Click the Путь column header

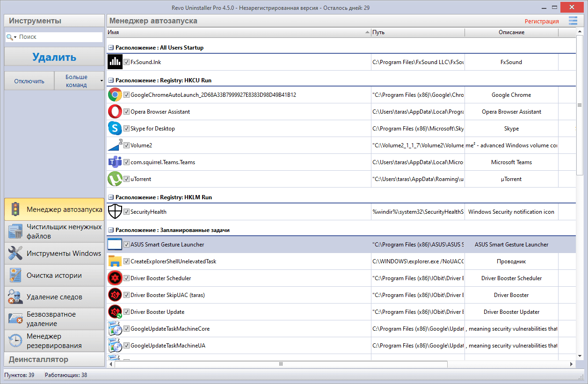pyautogui.click(x=418, y=32)
